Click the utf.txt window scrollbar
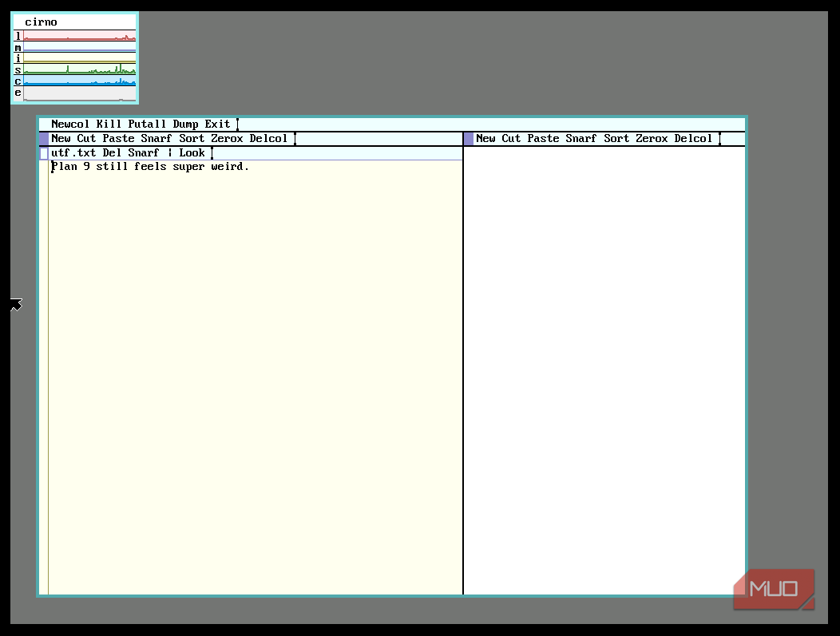This screenshot has height=636, width=840. pyautogui.click(x=44, y=377)
